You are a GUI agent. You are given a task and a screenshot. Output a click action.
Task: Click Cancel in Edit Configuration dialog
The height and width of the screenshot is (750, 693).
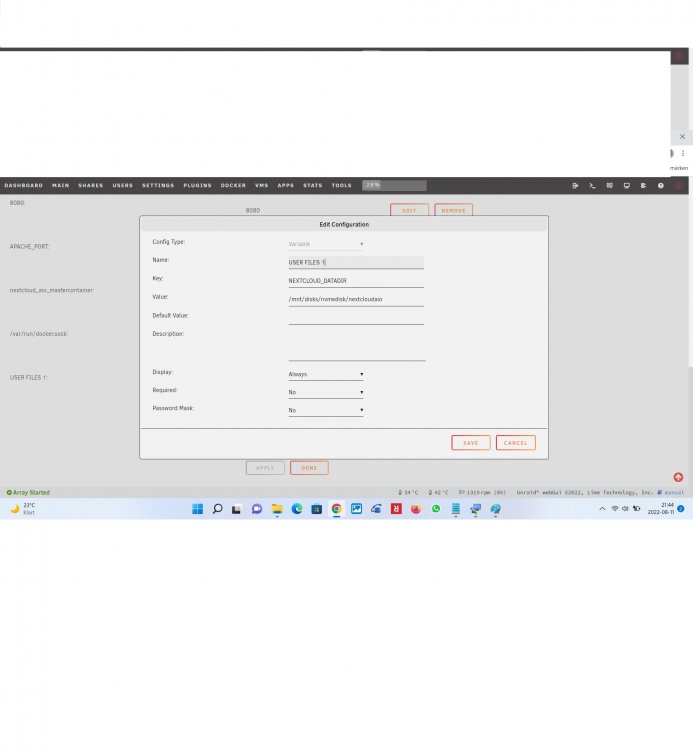[x=516, y=443]
